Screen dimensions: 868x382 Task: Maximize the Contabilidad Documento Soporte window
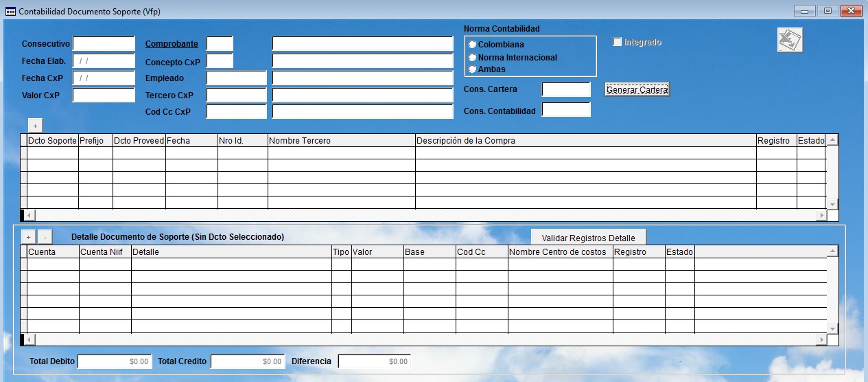[828, 11]
